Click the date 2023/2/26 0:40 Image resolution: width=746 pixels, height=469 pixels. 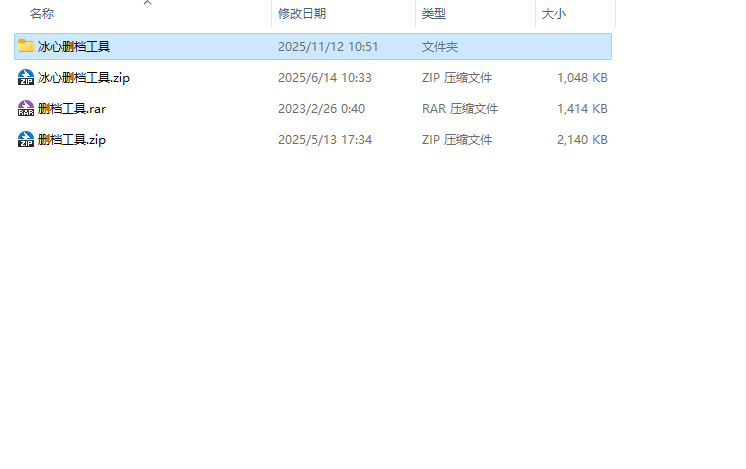point(321,108)
